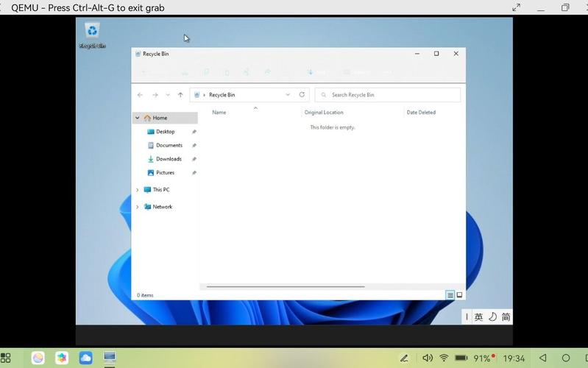
Task: Click the Search Recycle Bin field
Action: (x=388, y=95)
